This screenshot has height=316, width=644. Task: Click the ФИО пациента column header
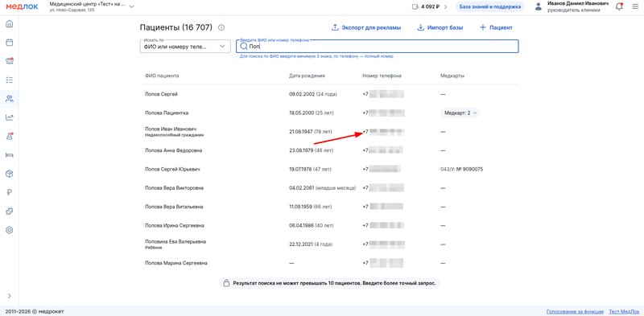(x=162, y=76)
